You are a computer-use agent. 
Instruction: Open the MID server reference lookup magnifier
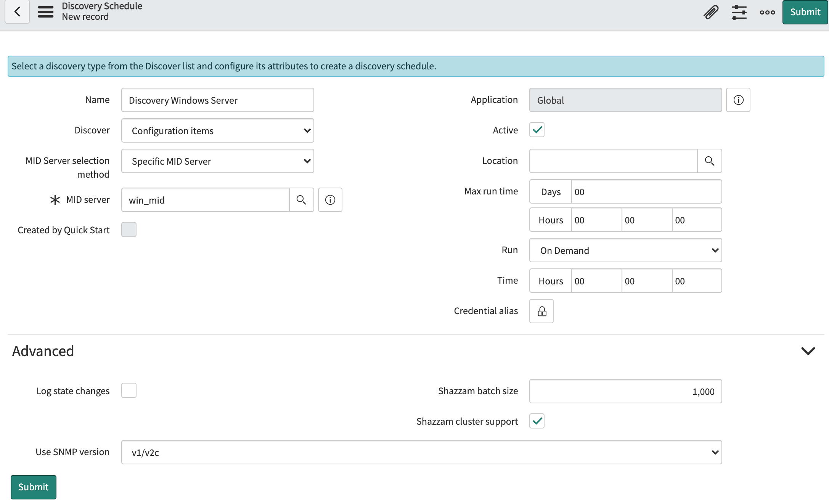click(301, 200)
